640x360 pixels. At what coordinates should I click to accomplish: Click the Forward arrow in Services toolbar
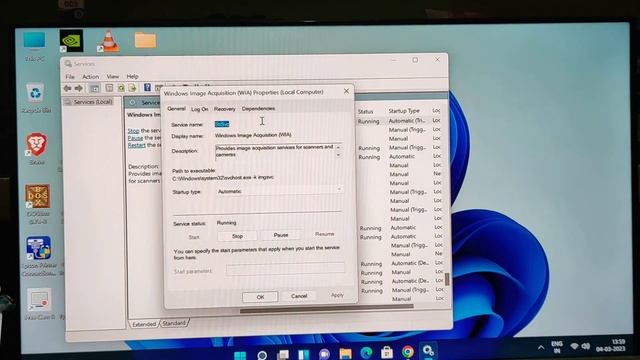click(x=78, y=88)
